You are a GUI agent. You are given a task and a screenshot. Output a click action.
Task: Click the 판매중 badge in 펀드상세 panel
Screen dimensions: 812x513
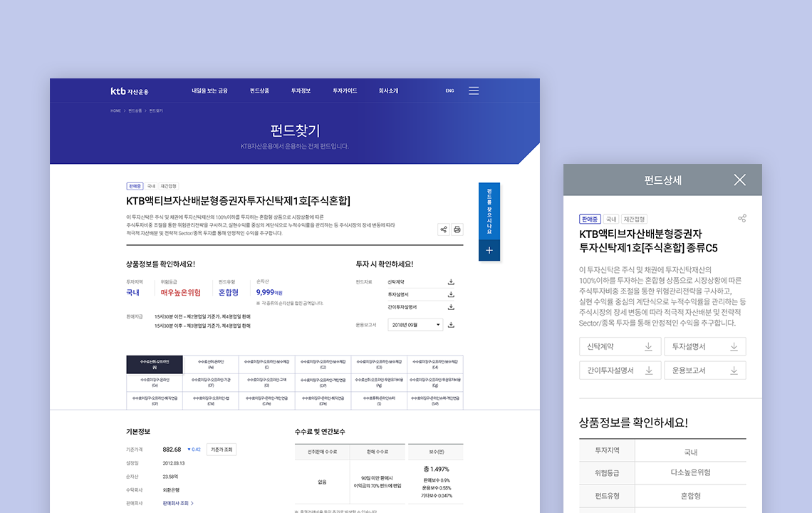[590, 219]
